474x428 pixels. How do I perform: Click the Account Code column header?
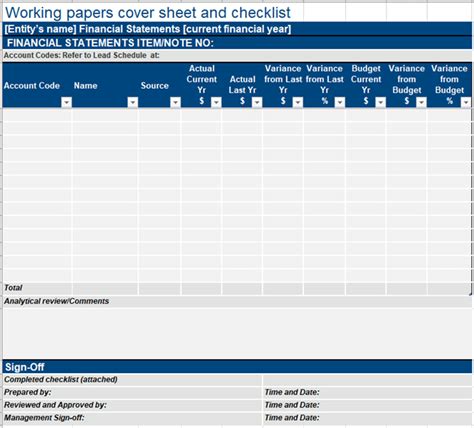click(x=32, y=86)
